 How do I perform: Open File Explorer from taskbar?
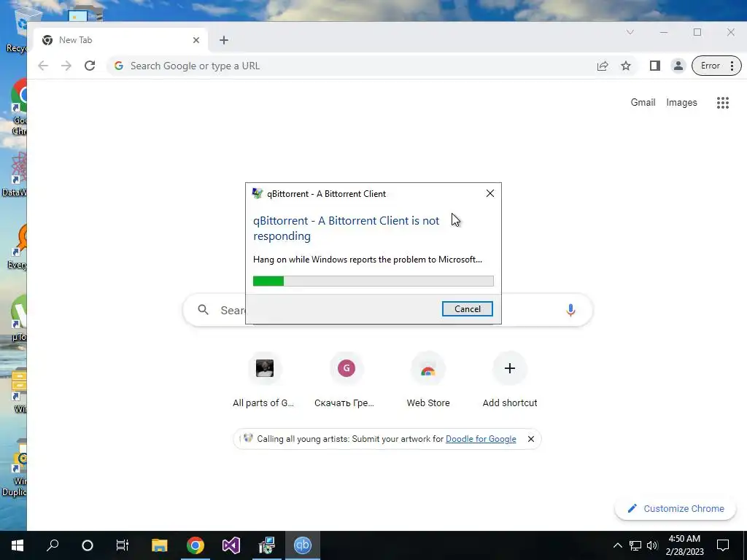[x=160, y=545]
